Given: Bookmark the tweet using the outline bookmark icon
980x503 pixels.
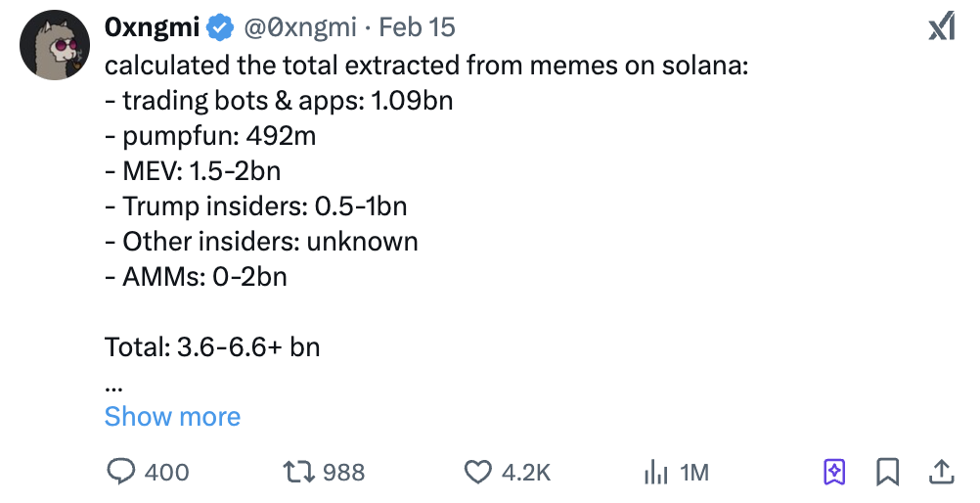Looking at the screenshot, I should [887, 473].
